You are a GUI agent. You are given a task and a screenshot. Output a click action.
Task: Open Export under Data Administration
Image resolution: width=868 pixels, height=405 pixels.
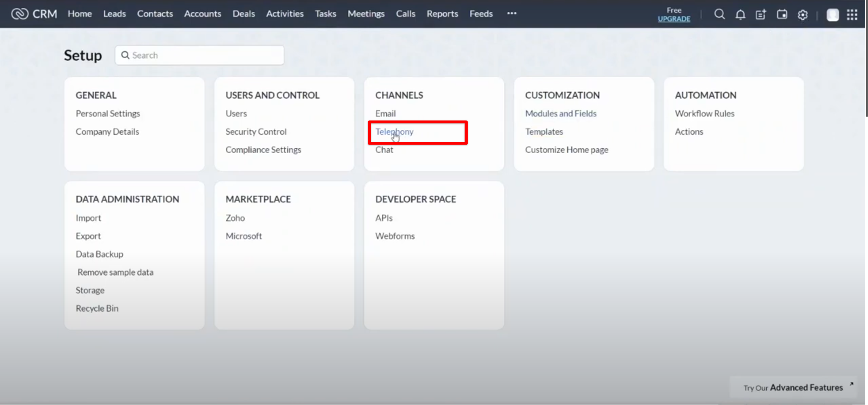click(x=88, y=236)
